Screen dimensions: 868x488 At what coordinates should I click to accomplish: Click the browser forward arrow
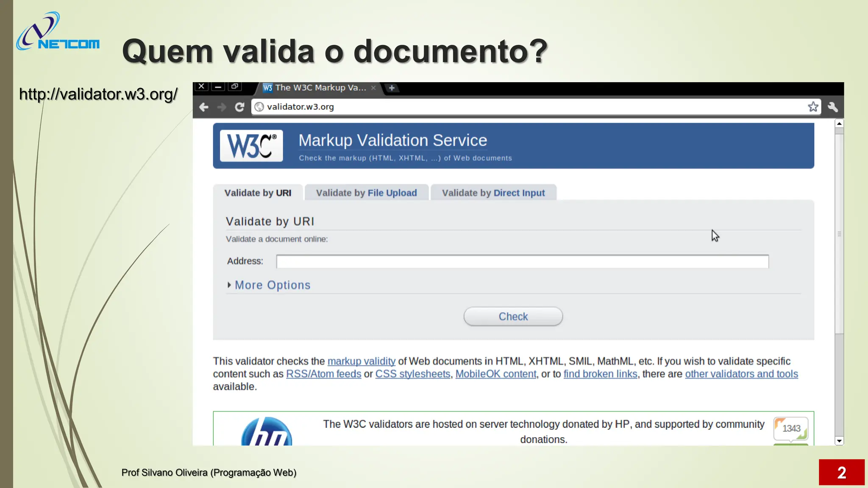coord(222,107)
